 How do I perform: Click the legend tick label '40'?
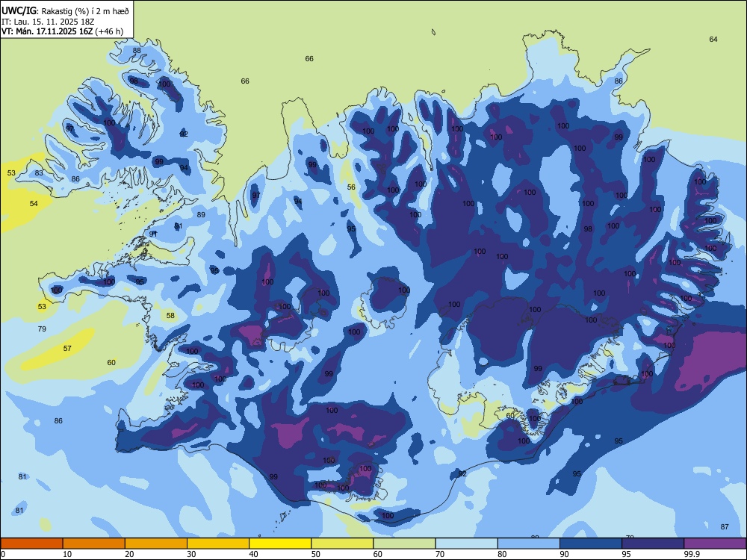[253, 554]
